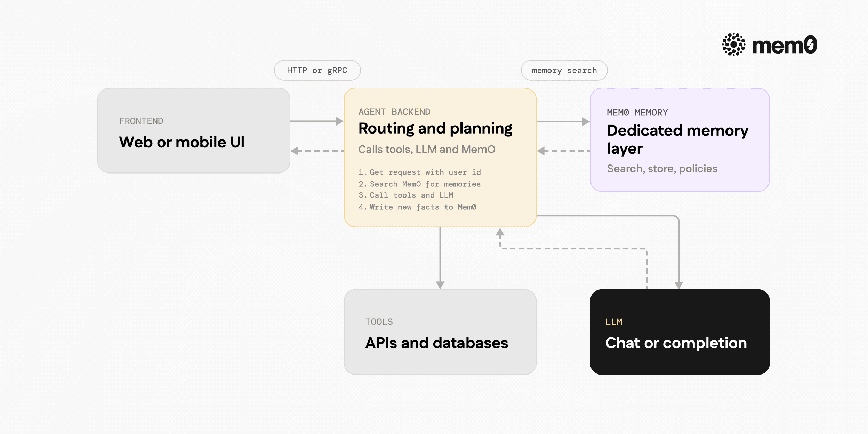Click the 'TOOLS' caption text
Viewport: 868px width, 434px height.
[379, 322]
